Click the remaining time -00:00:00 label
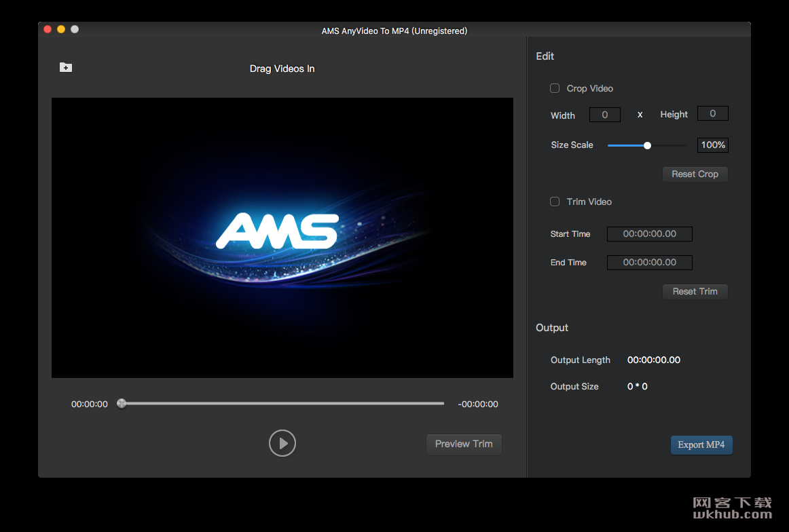 coord(478,404)
